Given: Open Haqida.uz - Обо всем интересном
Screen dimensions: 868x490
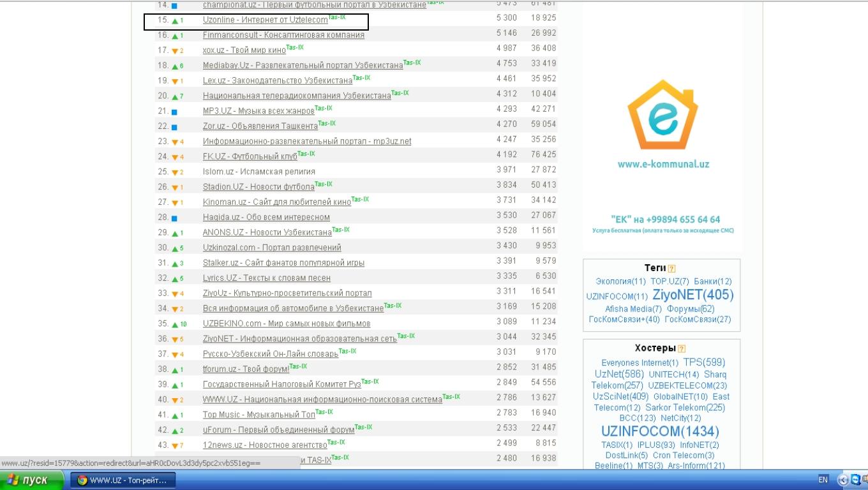Looking at the screenshot, I should click(266, 218).
